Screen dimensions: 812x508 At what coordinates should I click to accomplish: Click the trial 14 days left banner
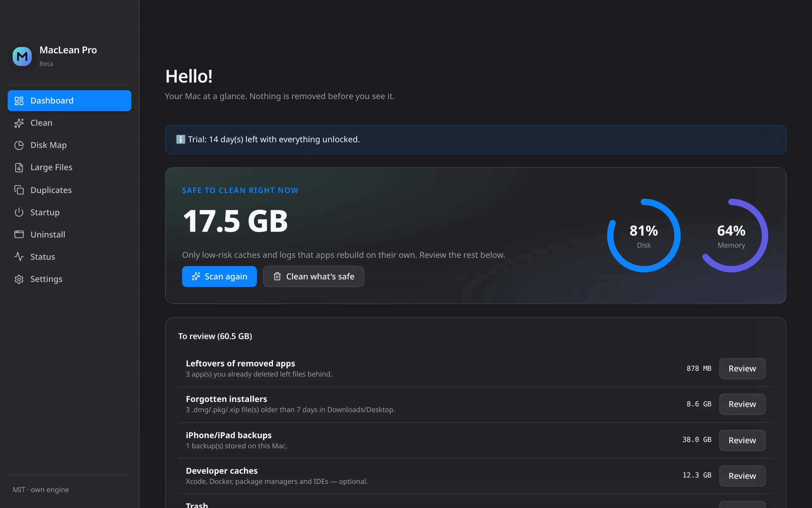pyautogui.click(x=475, y=140)
